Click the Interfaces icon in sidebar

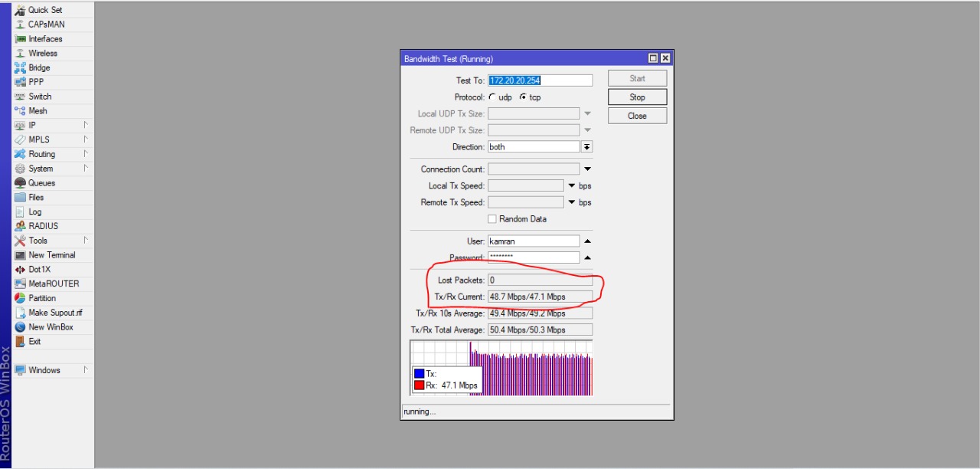21,39
